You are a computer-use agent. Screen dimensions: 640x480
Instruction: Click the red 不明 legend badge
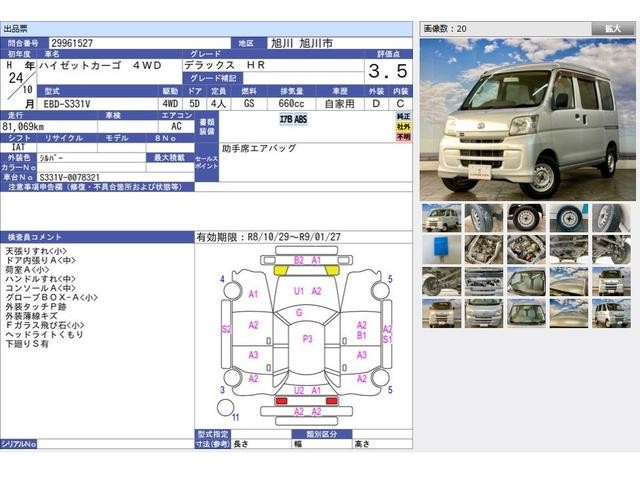(x=403, y=137)
